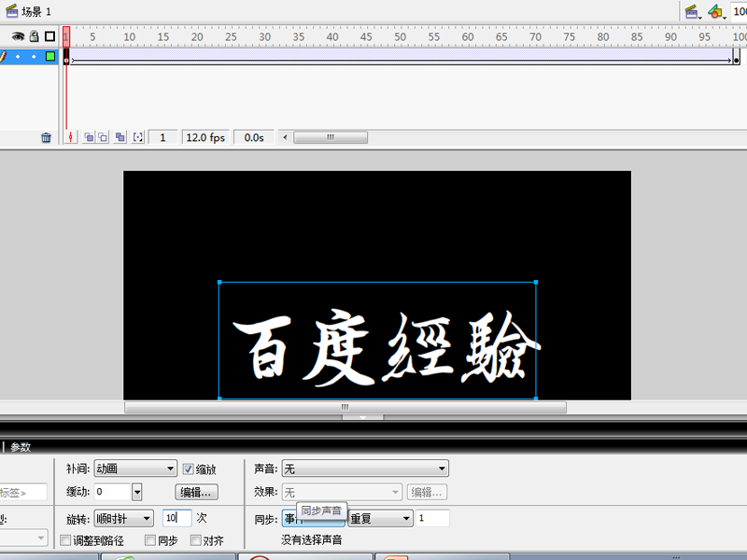The height and width of the screenshot is (560, 747).
Task: Click timeline scrollbar left arrow
Action: pyautogui.click(x=285, y=137)
